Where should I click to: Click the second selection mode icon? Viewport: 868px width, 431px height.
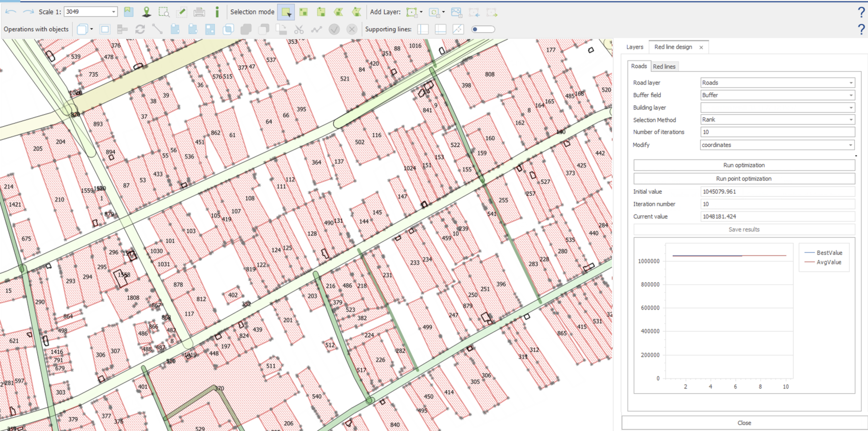pyautogui.click(x=304, y=11)
